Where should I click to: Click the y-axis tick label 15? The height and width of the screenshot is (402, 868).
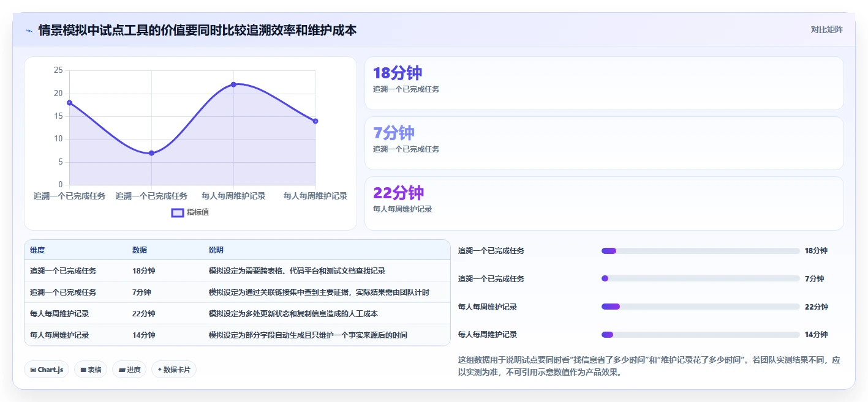point(58,116)
